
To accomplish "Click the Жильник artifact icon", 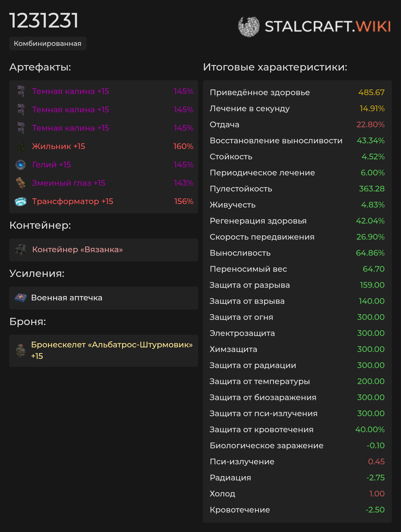I will [21, 146].
